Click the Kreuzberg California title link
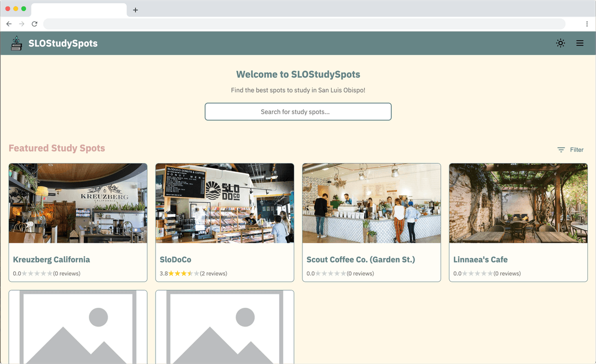Screen dimensions: 596x364 [51, 259]
